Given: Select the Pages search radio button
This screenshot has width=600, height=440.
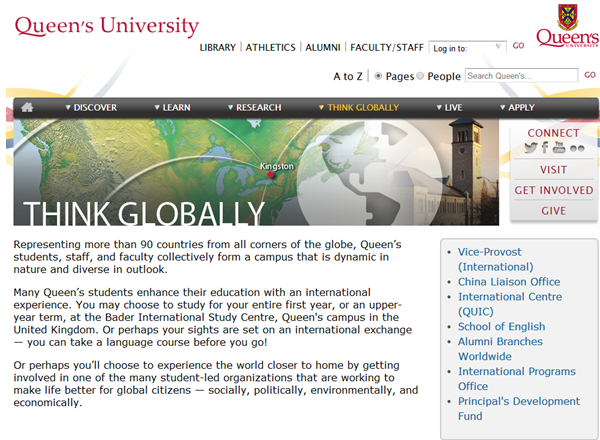Looking at the screenshot, I should coord(378,76).
